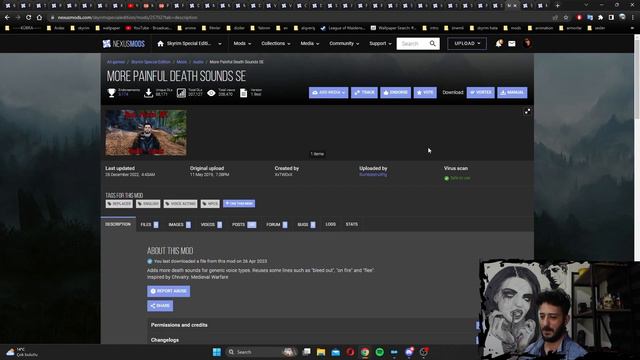Screen dimensions: 640x360
Task: Go to Skyrim Special Edition breadcrumb
Action: [151, 62]
